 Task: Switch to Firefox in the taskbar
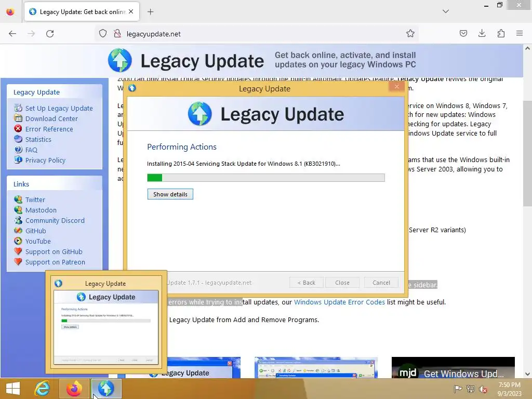(x=74, y=389)
